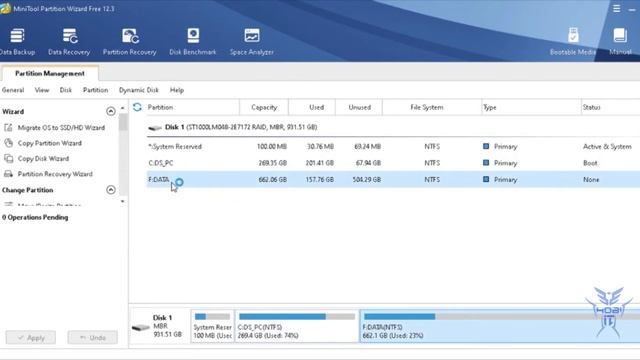The image size is (640, 360).
Task: Select the F:DATA partition row
Action: click(393, 180)
